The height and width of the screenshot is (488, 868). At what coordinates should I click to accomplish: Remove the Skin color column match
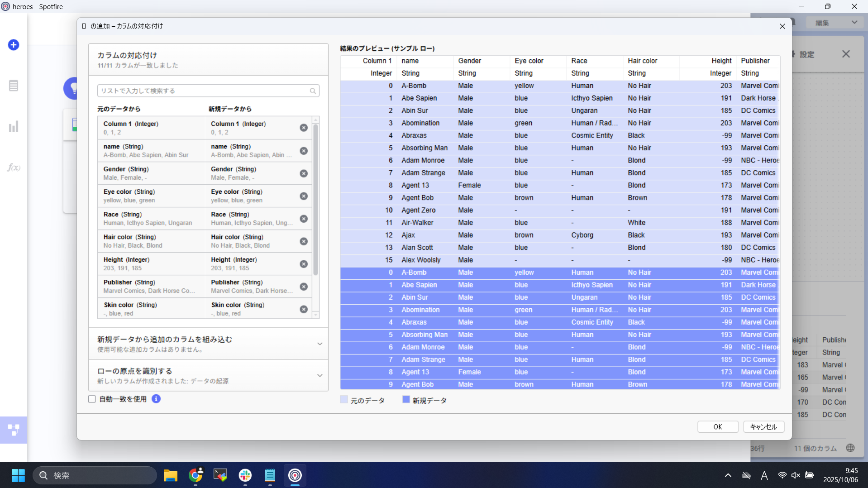click(x=304, y=309)
